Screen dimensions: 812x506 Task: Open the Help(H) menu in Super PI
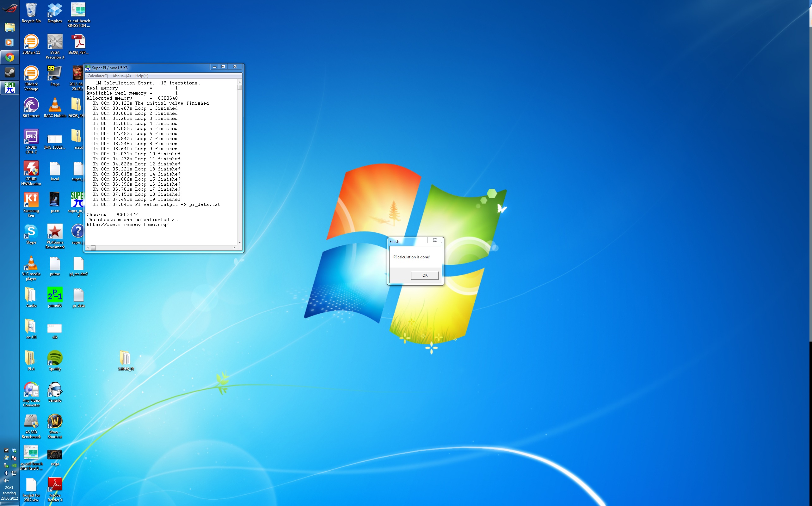coord(142,76)
